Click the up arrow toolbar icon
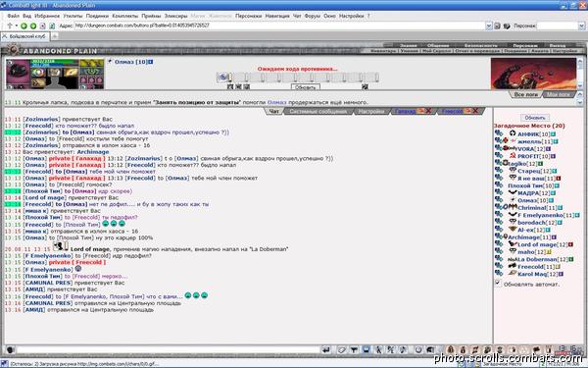This screenshot has width=588, height=368. 10,26
